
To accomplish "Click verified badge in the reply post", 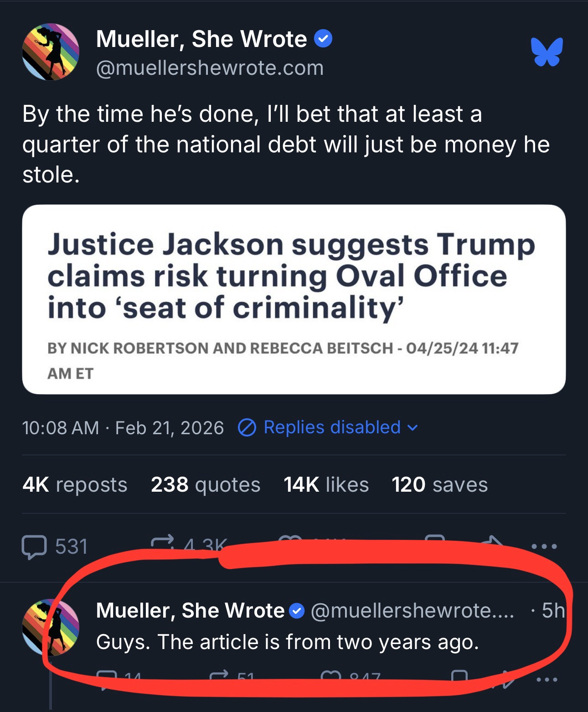I will 298,611.
